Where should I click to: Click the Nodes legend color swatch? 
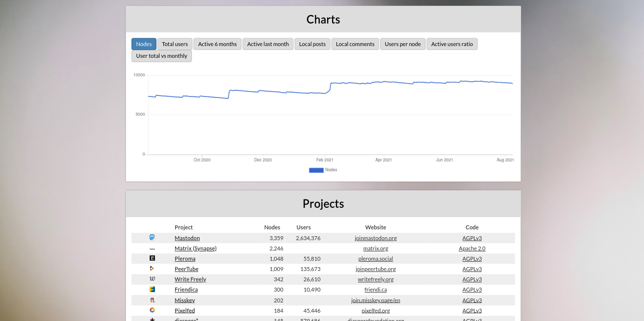click(x=316, y=170)
